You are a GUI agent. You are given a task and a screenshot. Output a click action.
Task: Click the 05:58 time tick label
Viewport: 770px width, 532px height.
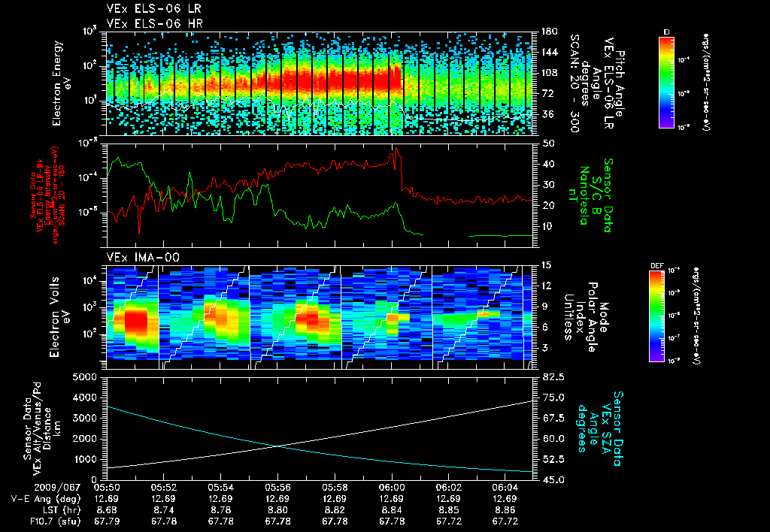pos(335,488)
